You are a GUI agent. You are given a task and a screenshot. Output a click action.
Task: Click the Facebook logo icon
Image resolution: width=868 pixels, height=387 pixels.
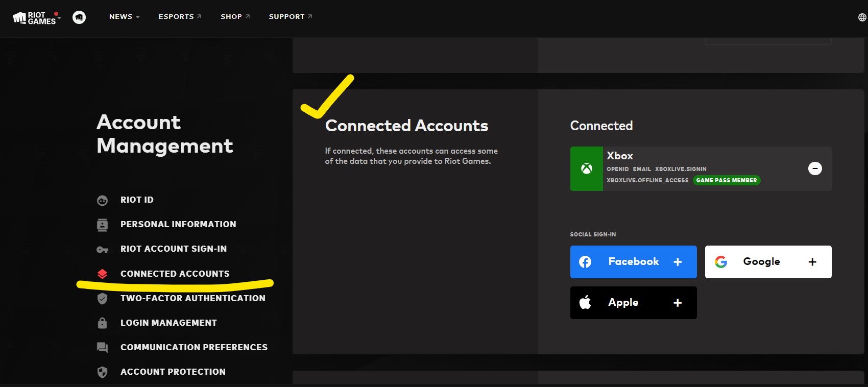[585, 262]
